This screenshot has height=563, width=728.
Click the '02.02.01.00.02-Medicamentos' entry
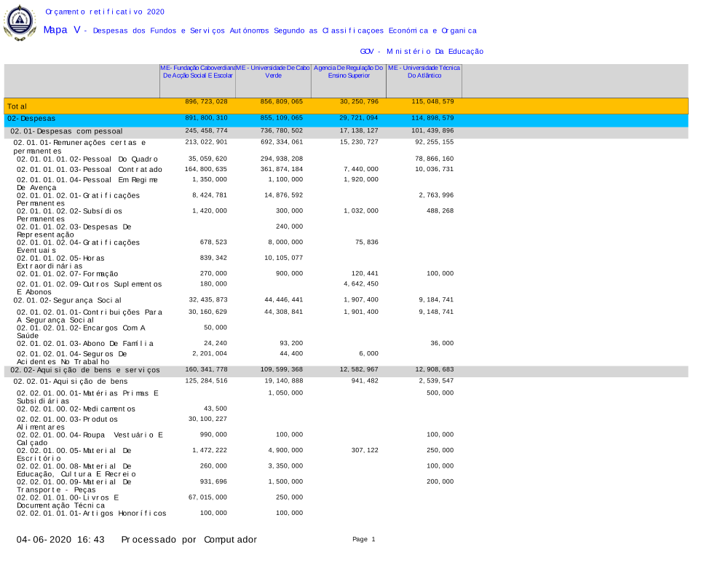tap(76, 409)
